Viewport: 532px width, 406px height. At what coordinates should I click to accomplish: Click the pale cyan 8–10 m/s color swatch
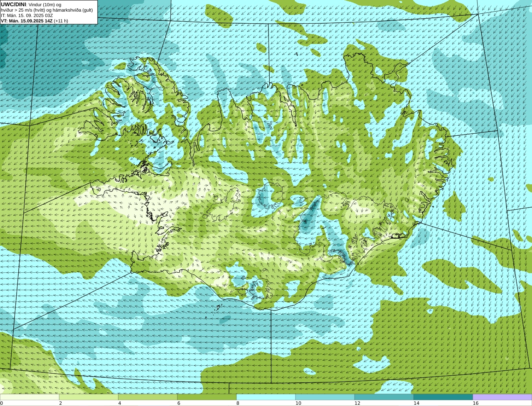266,397
